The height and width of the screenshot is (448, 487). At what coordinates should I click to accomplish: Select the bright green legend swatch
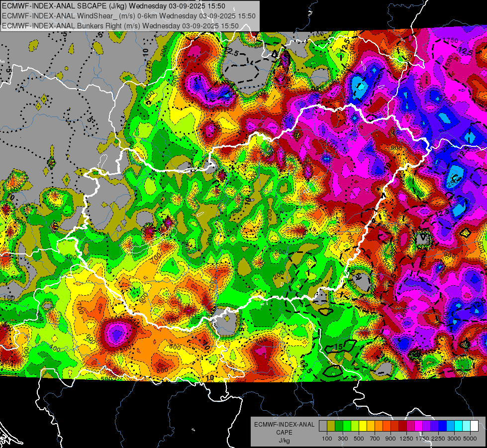click(x=347, y=426)
